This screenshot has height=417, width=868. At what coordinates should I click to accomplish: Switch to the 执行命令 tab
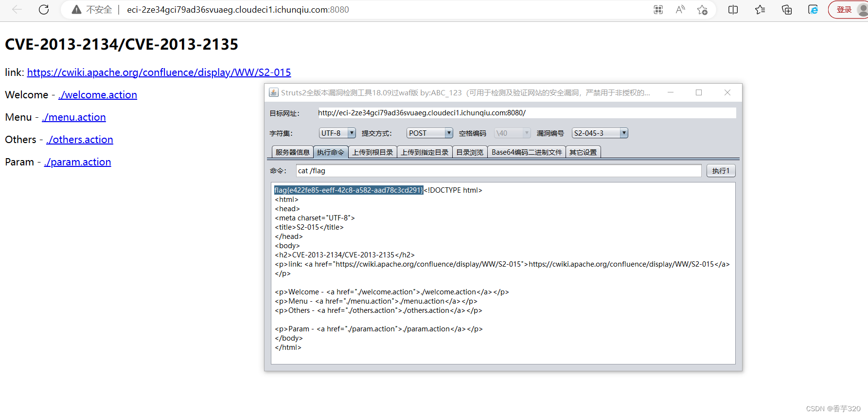331,152
